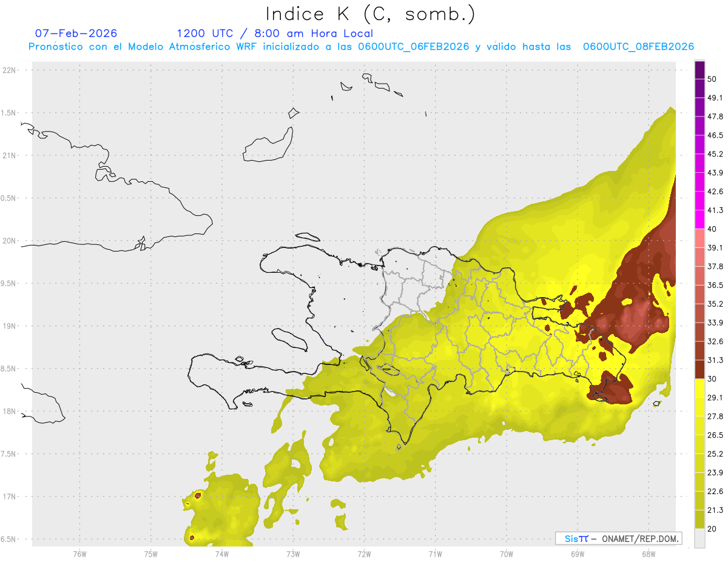Click the '71W' longitude label
This screenshot has height=562, width=728.
point(435,554)
